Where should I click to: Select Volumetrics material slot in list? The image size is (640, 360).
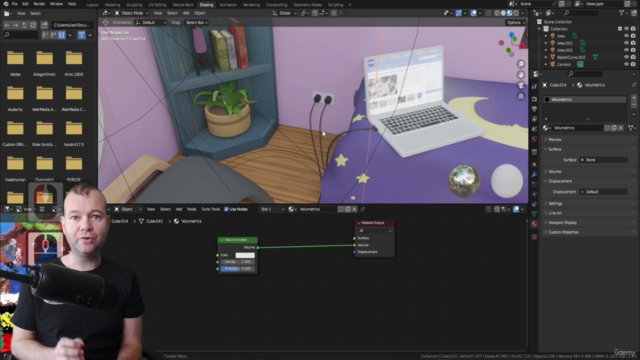[x=584, y=100]
